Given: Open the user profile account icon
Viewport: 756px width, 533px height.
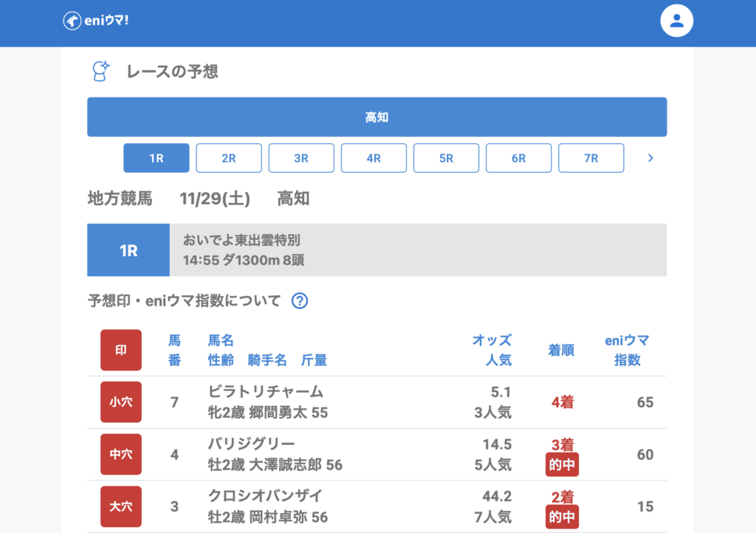Looking at the screenshot, I should [676, 21].
